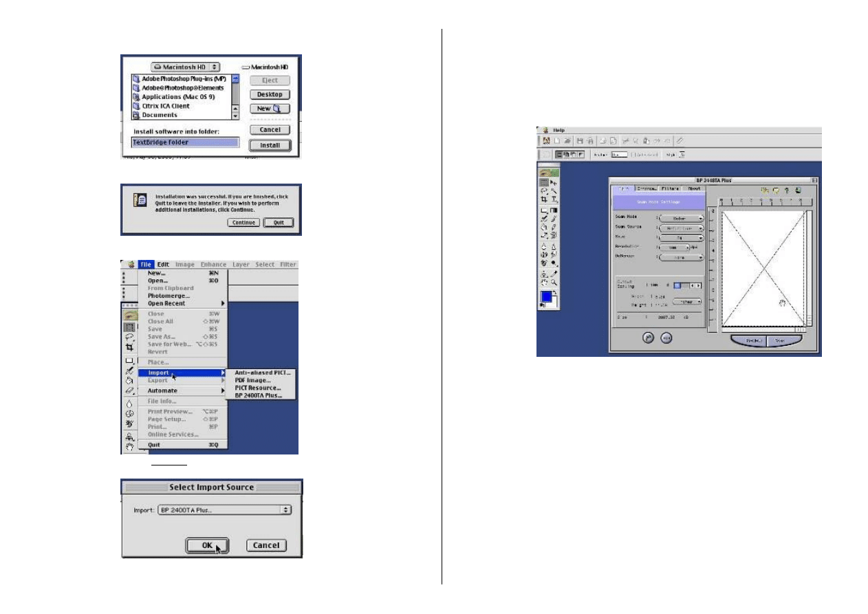
Task: Pick the Lasso tool
Action: click(544, 192)
